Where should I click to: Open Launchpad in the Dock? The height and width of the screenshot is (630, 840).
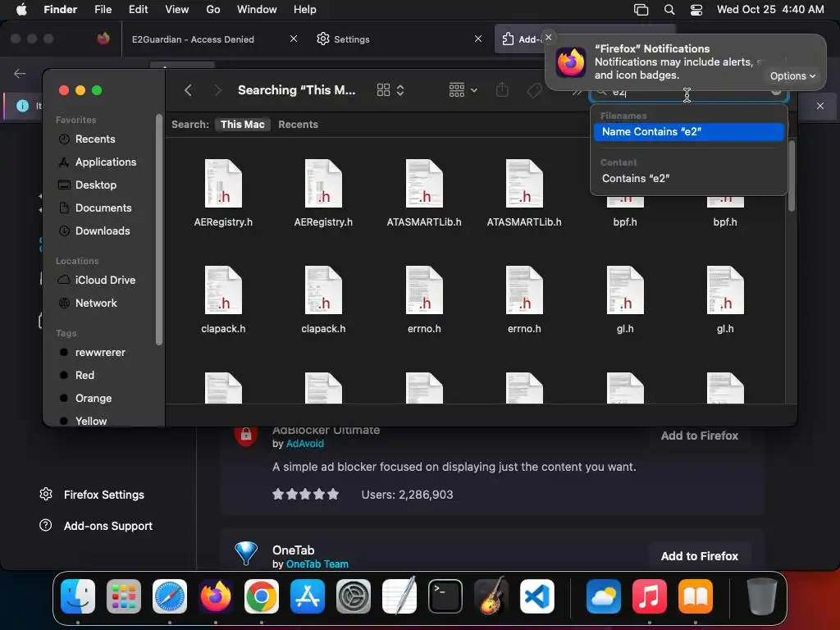[x=124, y=596]
